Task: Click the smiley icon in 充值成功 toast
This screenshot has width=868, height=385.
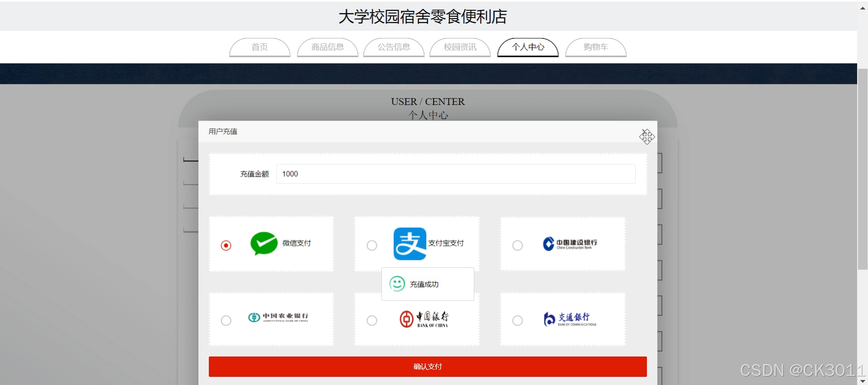Action: coord(397,284)
